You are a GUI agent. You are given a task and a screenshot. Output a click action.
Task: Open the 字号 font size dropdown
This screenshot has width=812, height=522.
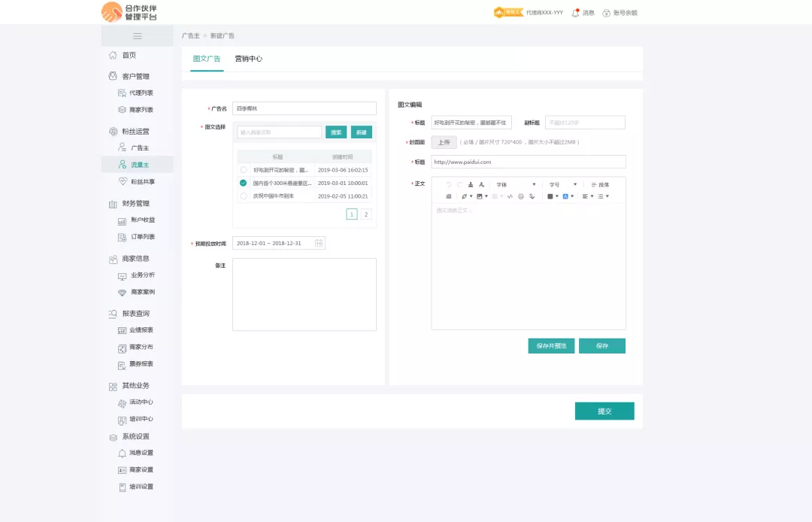(563, 184)
